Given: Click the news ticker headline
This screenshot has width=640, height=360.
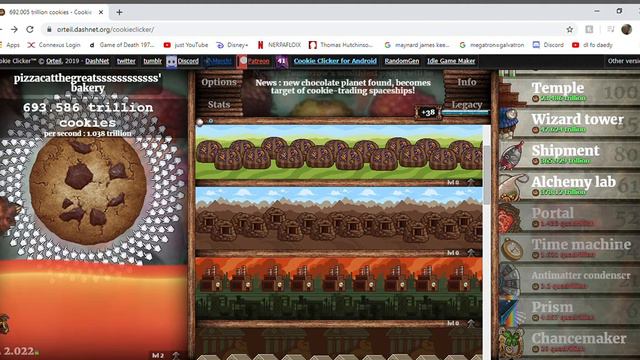Looking at the screenshot, I should click(x=343, y=87).
